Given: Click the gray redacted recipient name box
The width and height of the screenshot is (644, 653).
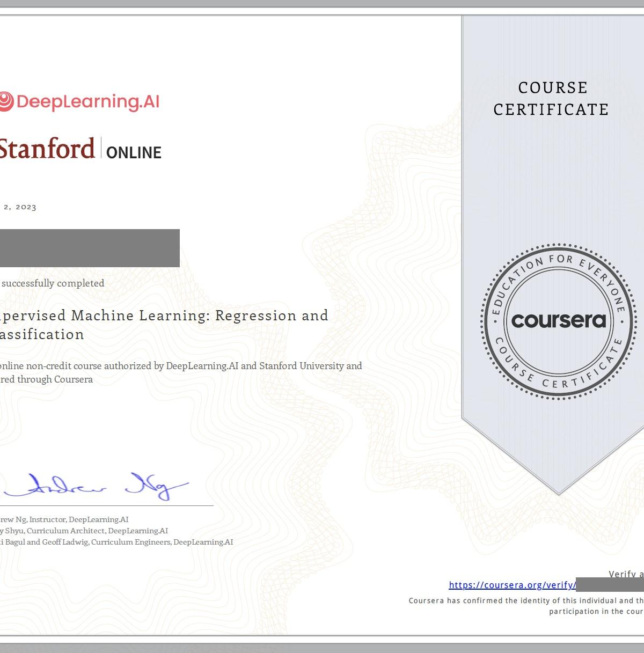Looking at the screenshot, I should [90, 248].
